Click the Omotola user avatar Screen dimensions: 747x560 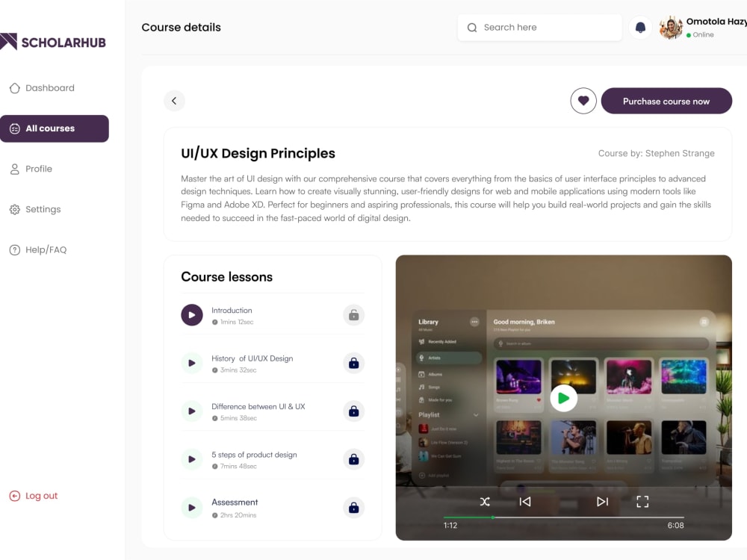coord(672,28)
